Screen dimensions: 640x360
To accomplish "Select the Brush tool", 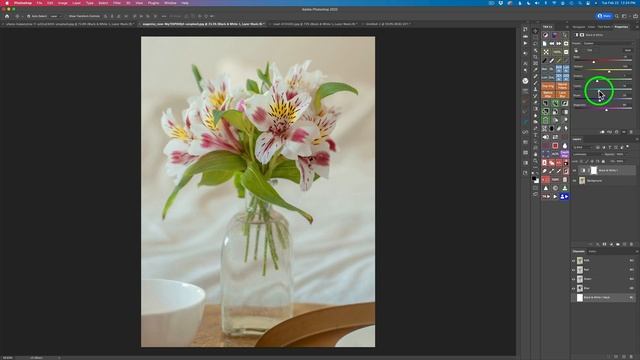I will [535, 83].
